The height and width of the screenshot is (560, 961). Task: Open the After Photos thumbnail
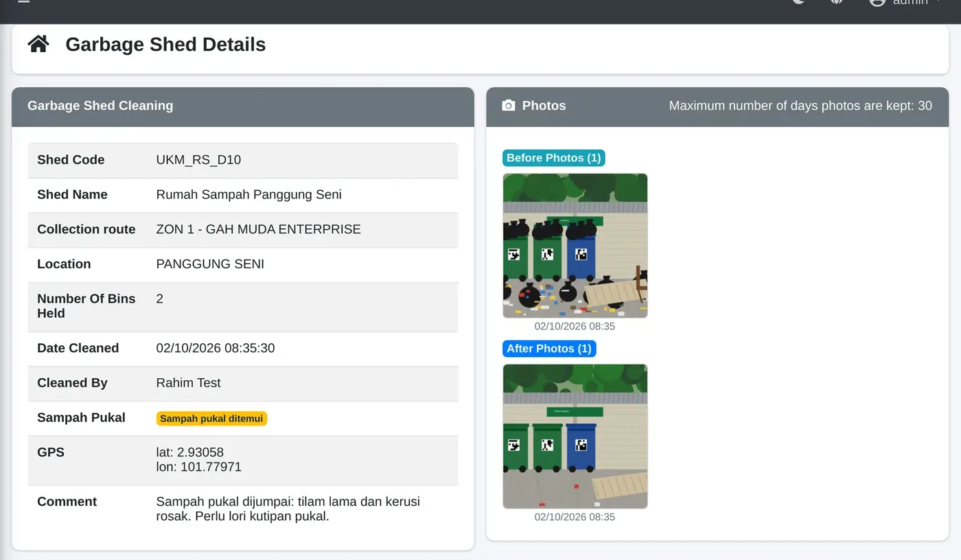click(575, 436)
